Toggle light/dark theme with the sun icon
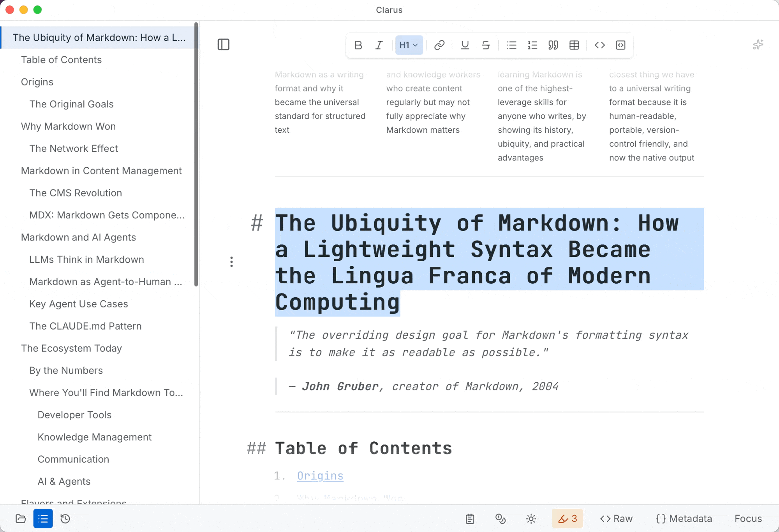Image resolution: width=779 pixels, height=532 pixels. (x=530, y=518)
